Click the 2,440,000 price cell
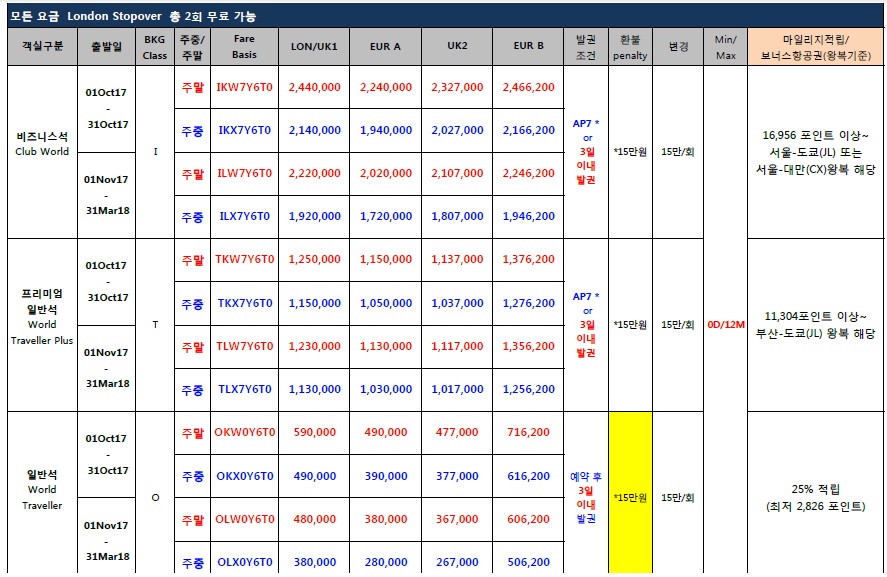The image size is (887, 577). [x=314, y=88]
